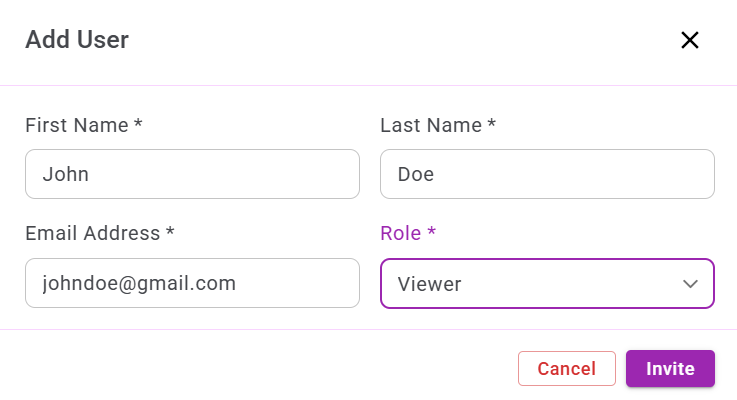Click the johndoe@gmail.com email text
The width and height of the screenshot is (737, 400).
click(139, 283)
